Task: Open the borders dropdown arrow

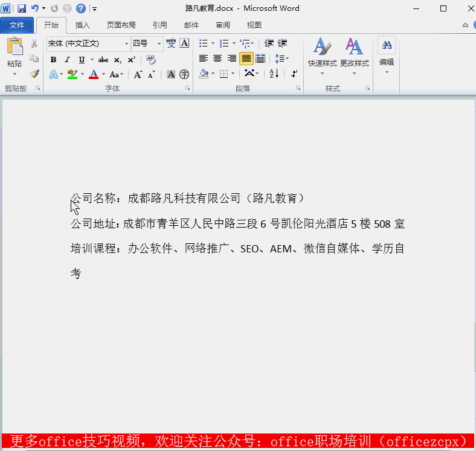Action: click(233, 74)
